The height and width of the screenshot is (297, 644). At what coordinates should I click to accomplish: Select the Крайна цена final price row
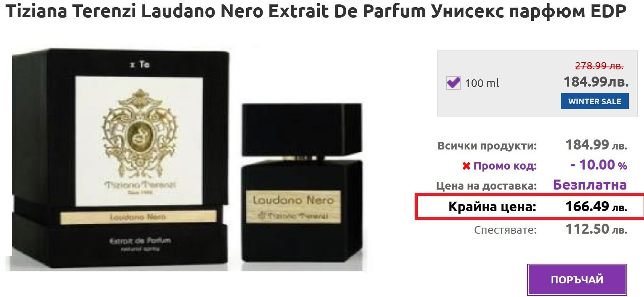pos(529,206)
